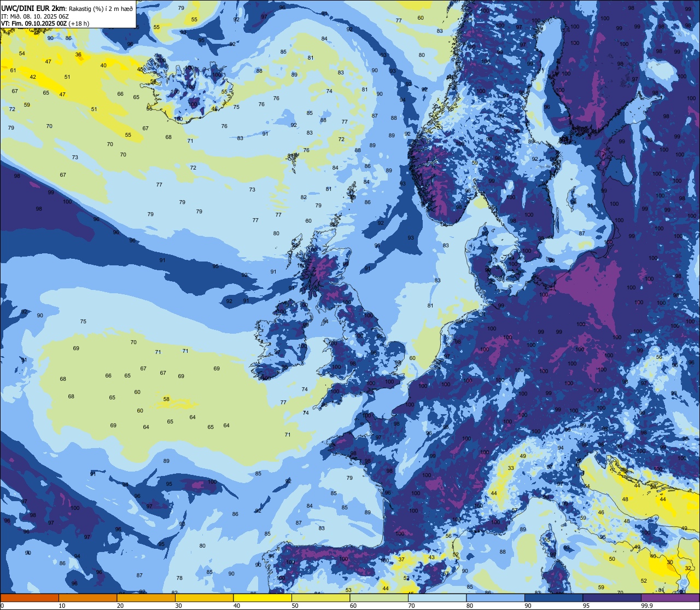Click the humidity value '37' over the Pyrenees area
This screenshot has width=700, height=610.
pos(401,560)
